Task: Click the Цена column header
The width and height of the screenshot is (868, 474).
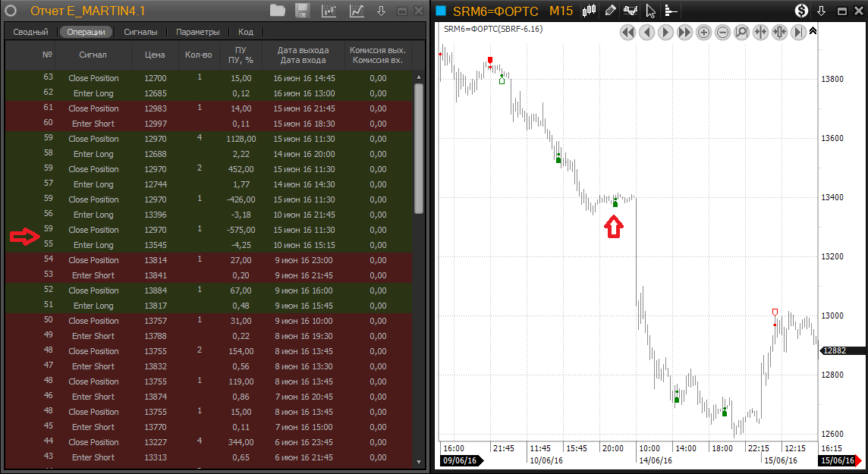Action: pos(154,55)
